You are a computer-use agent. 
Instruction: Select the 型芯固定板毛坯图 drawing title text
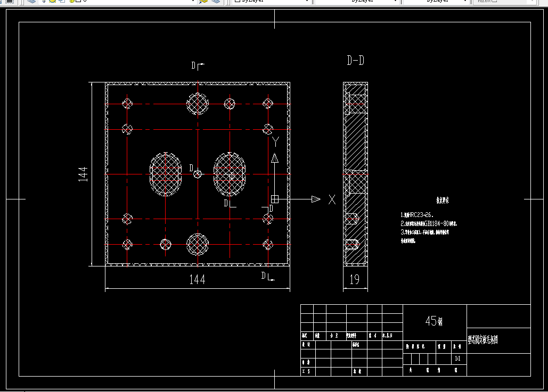pos(482,340)
